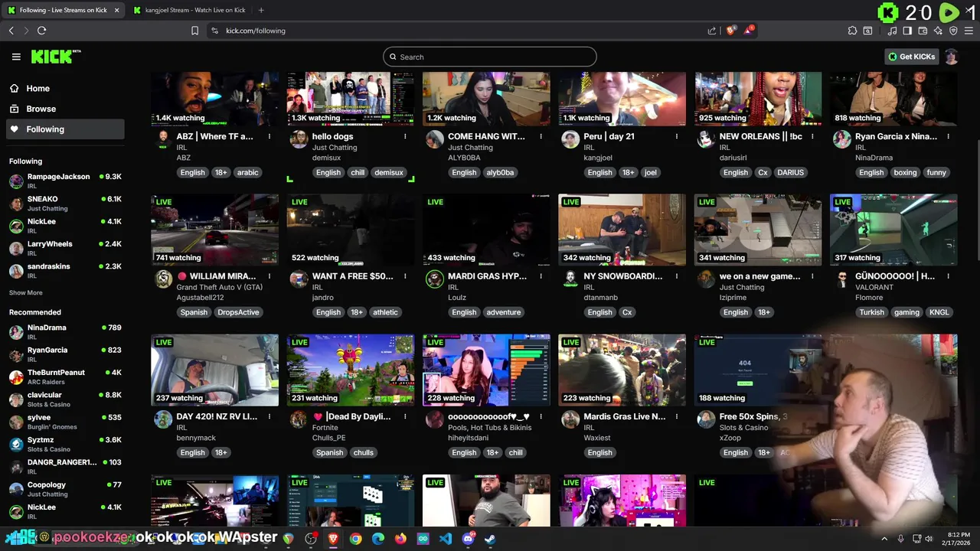
Task: Open browser extensions puzzle icon
Action: pyautogui.click(x=852, y=31)
